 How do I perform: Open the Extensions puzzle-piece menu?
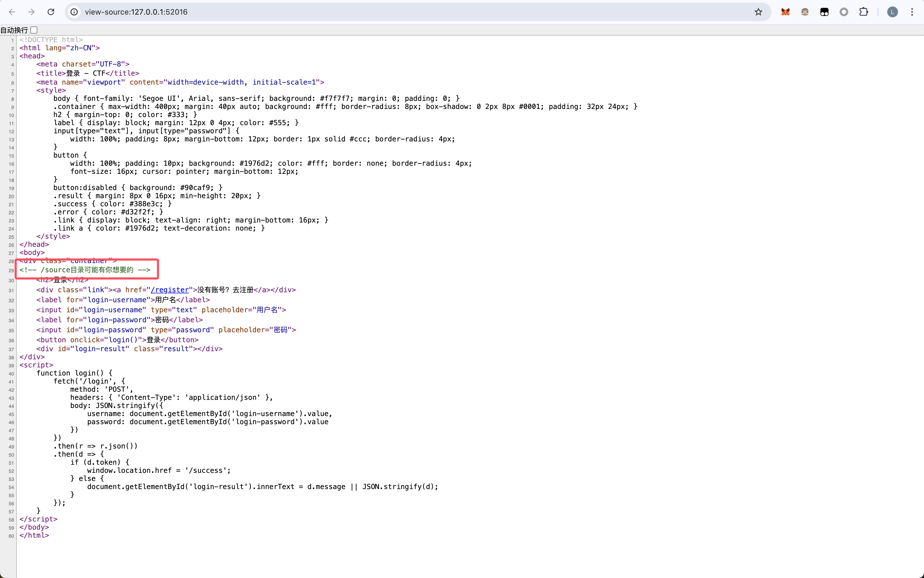pyautogui.click(x=864, y=12)
